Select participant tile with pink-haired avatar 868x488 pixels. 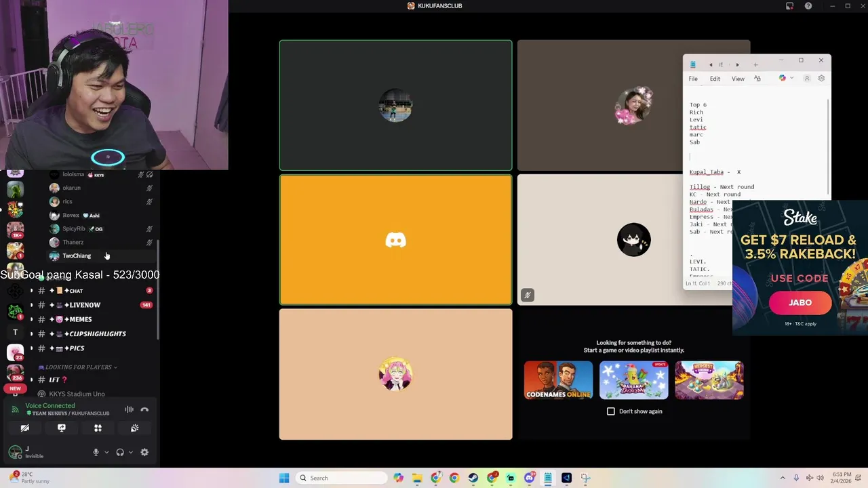point(396,374)
